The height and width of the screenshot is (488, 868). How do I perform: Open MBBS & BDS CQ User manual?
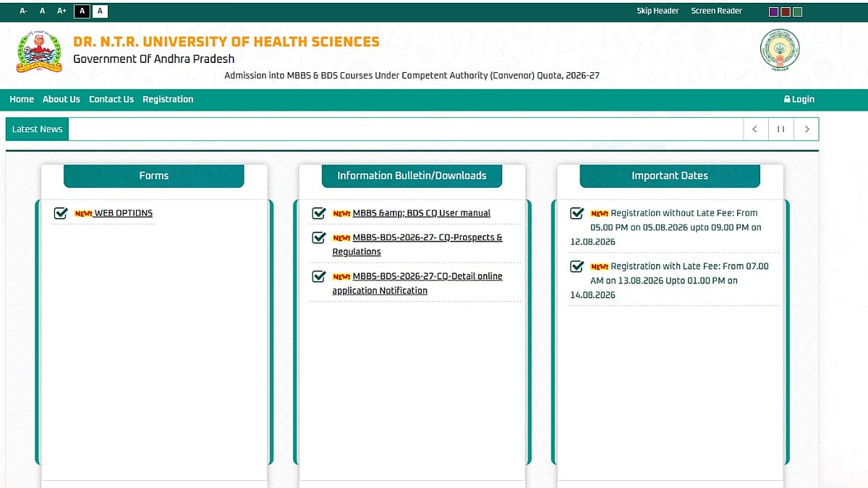coord(422,213)
